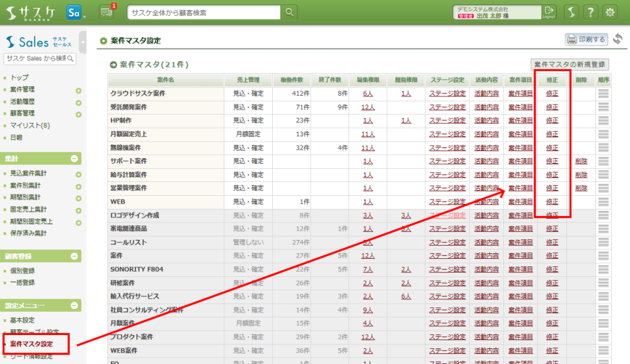Screen dimensions: 630x364
Task: Click 案件マスタの新規登録 button
Action: [x=570, y=64]
